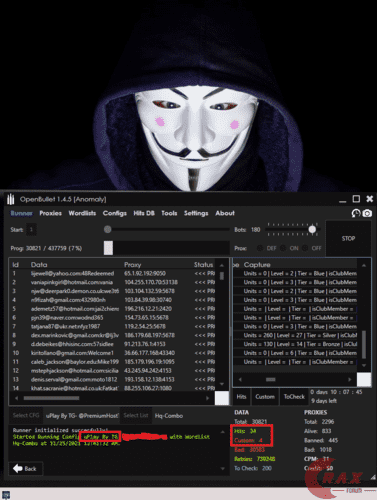Click the Capture list left scroll arrow
This screenshot has width=377, height=500.
coord(240,379)
